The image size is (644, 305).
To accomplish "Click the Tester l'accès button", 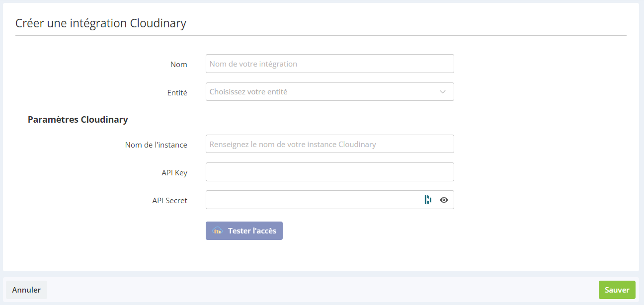I will pyautogui.click(x=244, y=230).
